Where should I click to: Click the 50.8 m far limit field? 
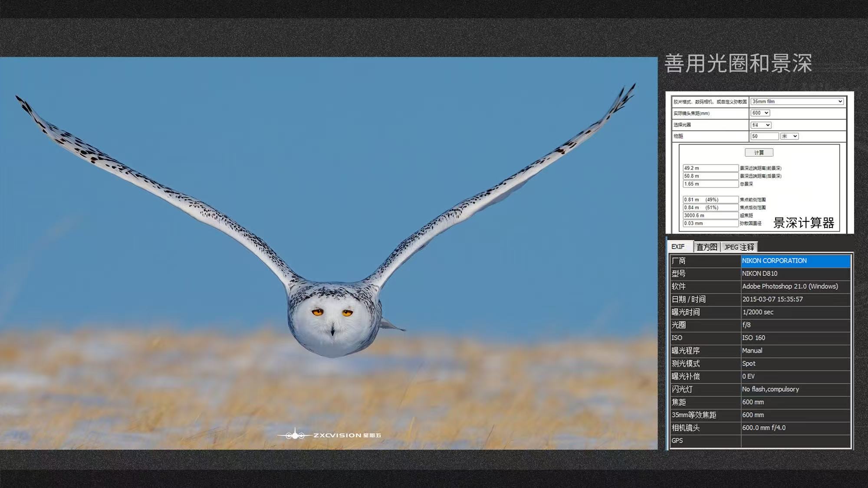(710, 176)
